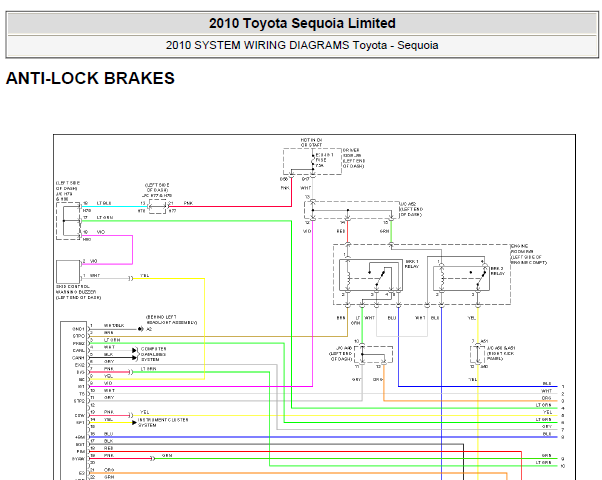The image size is (602, 480).
Task: Click the STP2 pin label
Action: click(x=79, y=401)
